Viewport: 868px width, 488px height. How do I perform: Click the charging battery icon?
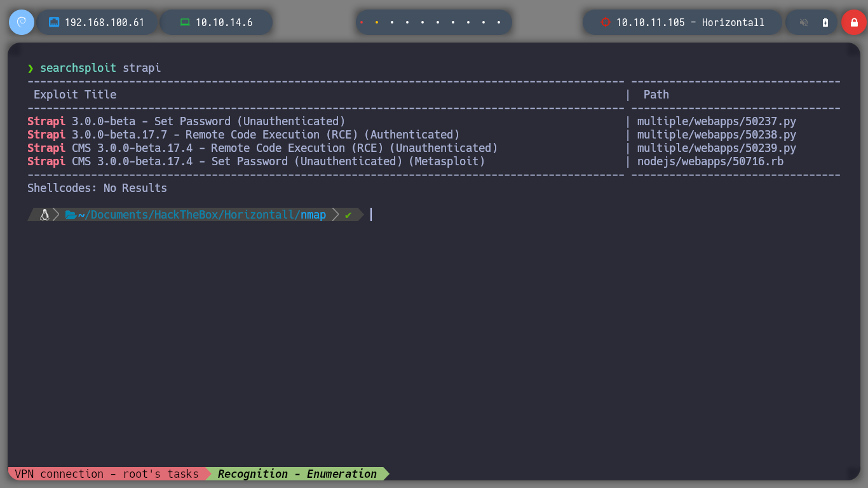click(x=825, y=22)
